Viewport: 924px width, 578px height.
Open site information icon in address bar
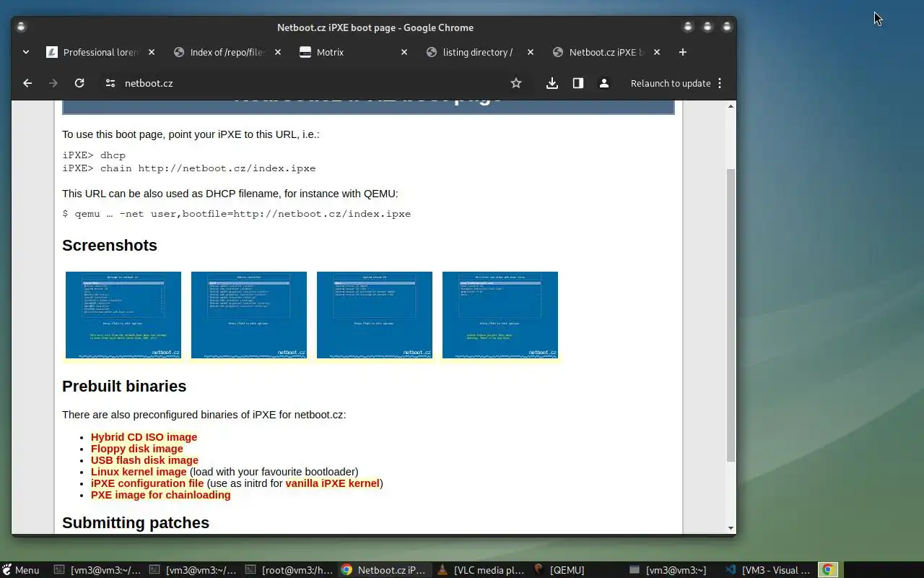tap(110, 83)
